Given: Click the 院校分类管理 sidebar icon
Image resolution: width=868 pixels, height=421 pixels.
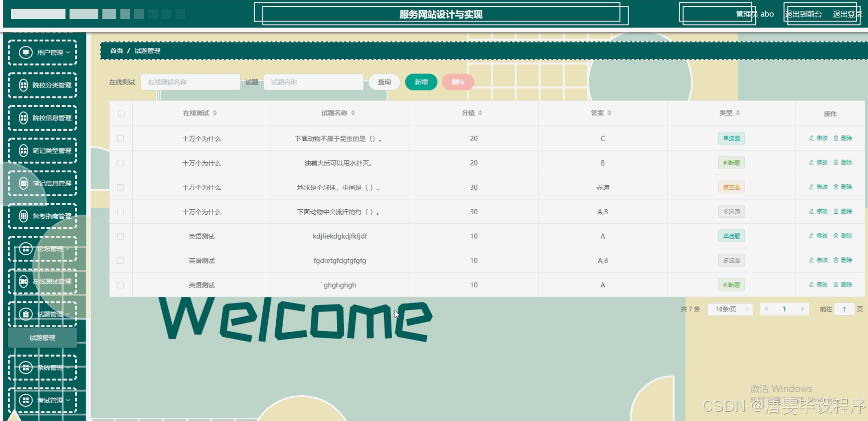Looking at the screenshot, I should click(x=23, y=85).
